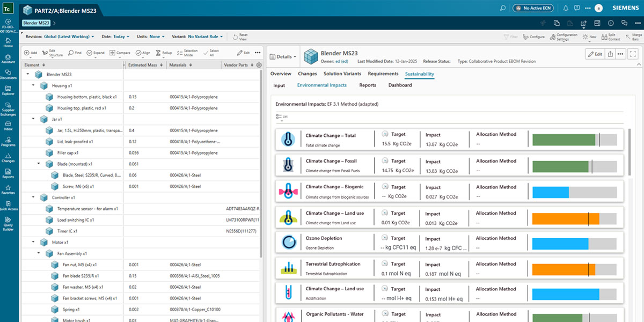Collapse the Housing x1 tree node
644x322 pixels.
[x=33, y=85]
